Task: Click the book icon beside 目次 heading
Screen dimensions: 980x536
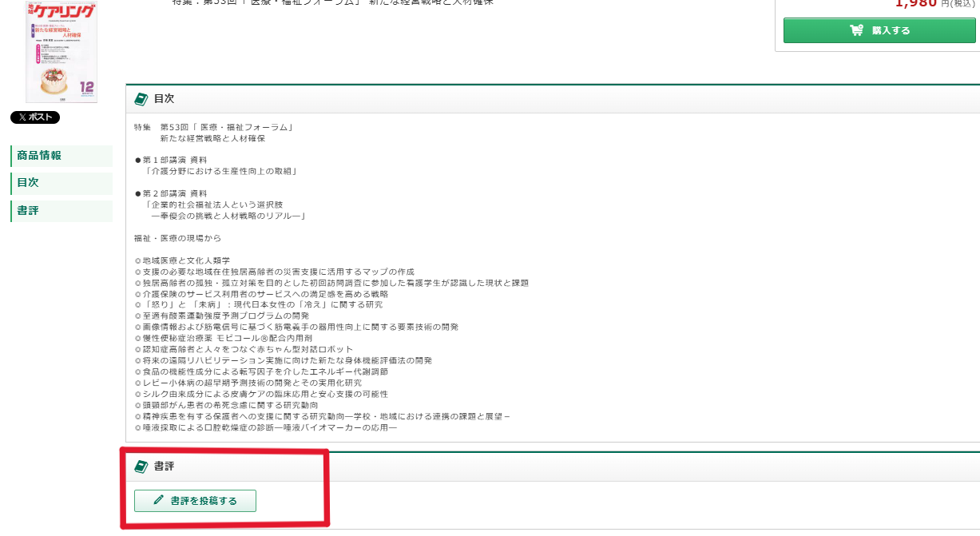Action: (x=141, y=99)
